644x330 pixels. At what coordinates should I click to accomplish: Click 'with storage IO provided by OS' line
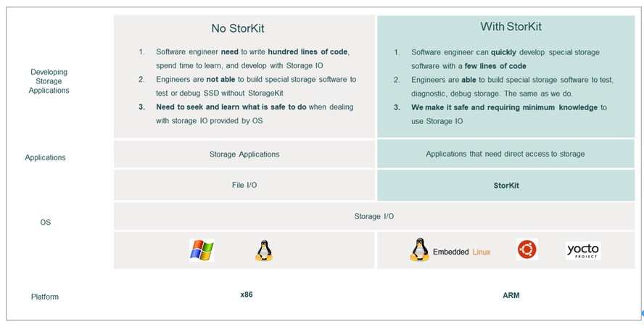click(x=209, y=121)
